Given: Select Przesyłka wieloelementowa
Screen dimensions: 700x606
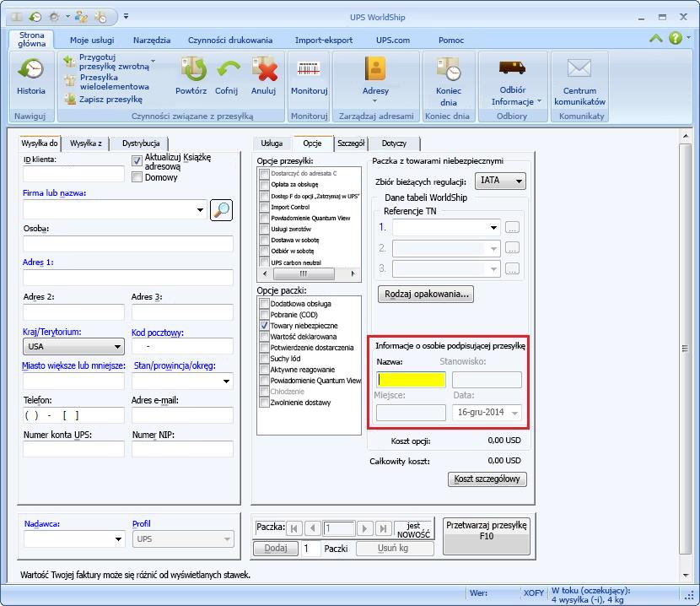Looking at the screenshot, I should tap(107, 82).
